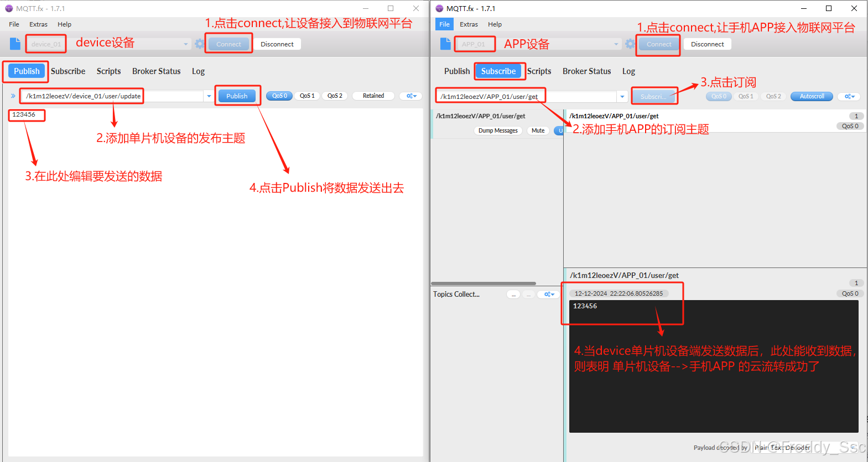Click Disconnect in device_01 window
This screenshot has height=462, width=868.
click(277, 44)
